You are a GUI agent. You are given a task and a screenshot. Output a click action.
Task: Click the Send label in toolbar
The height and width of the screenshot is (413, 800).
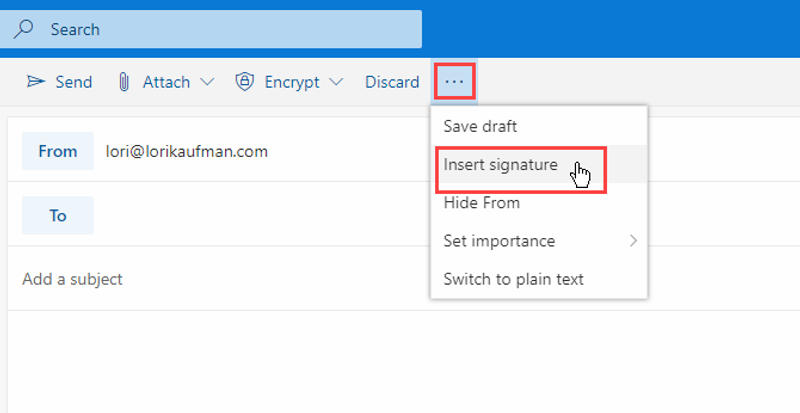pos(73,82)
